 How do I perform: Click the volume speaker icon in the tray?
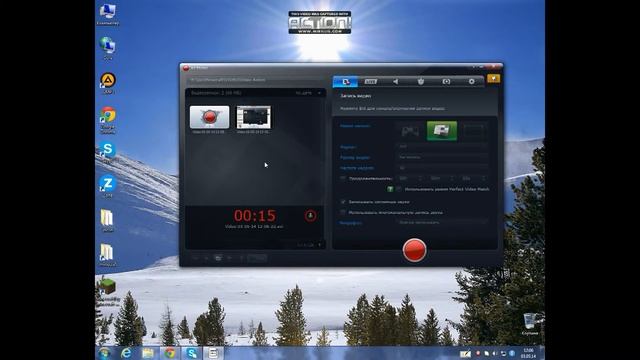(495, 353)
